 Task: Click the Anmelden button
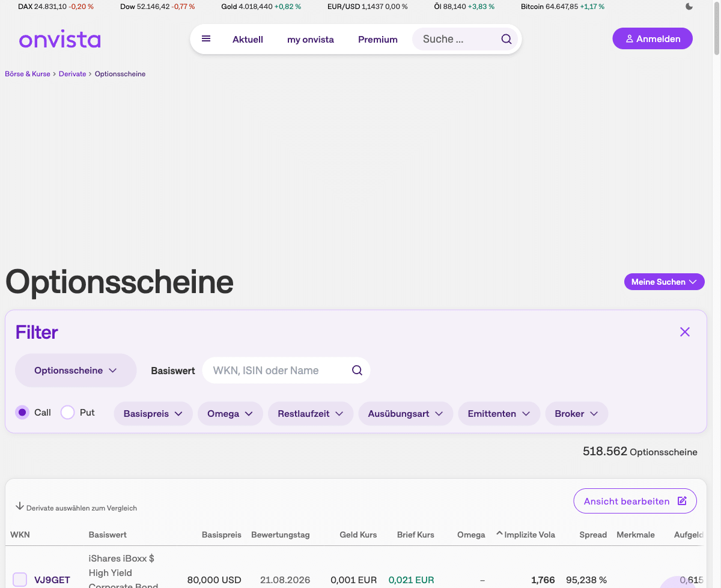click(653, 39)
